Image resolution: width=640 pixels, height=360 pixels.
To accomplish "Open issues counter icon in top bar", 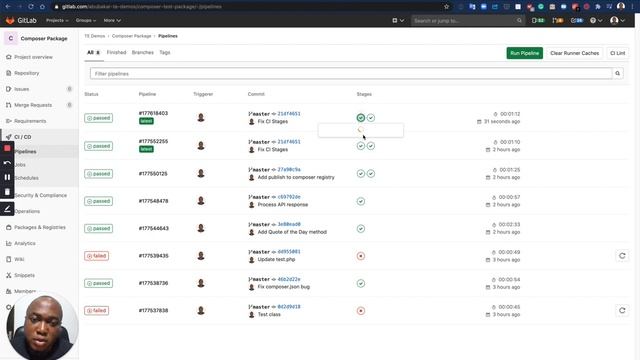I will pyautogui.click(x=538, y=20).
